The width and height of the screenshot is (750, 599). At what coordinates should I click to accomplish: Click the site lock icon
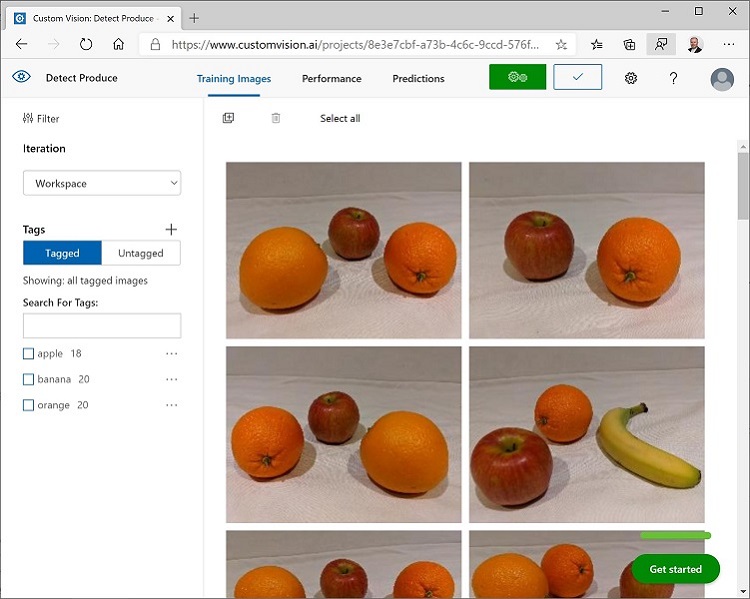155,44
